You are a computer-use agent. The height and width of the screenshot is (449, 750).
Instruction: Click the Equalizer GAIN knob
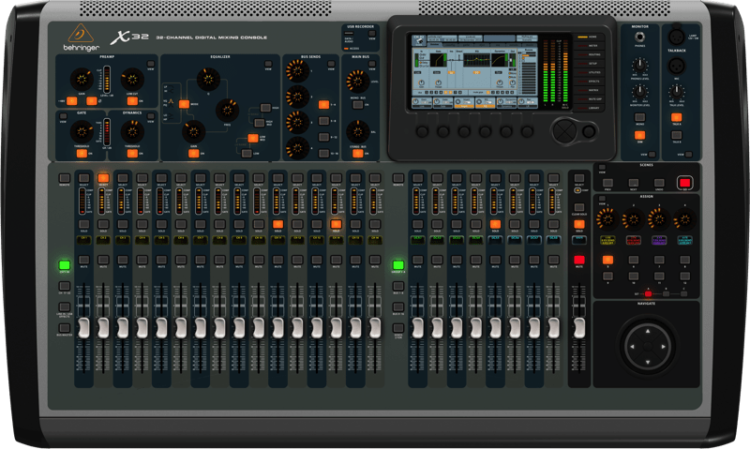tap(194, 131)
